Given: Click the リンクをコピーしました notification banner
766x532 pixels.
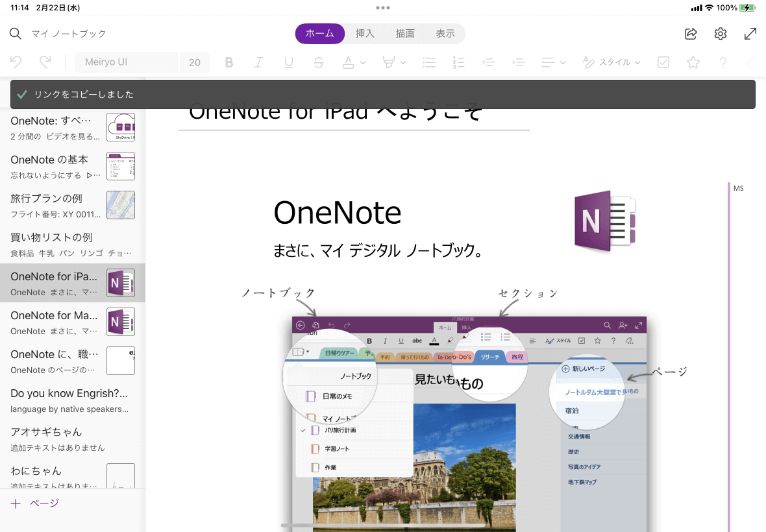Looking at the screenshot, I should 383,94.
